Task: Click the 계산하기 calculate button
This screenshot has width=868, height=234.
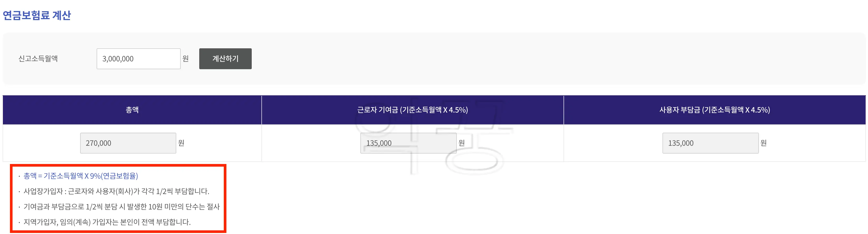Action: (225, 58)
